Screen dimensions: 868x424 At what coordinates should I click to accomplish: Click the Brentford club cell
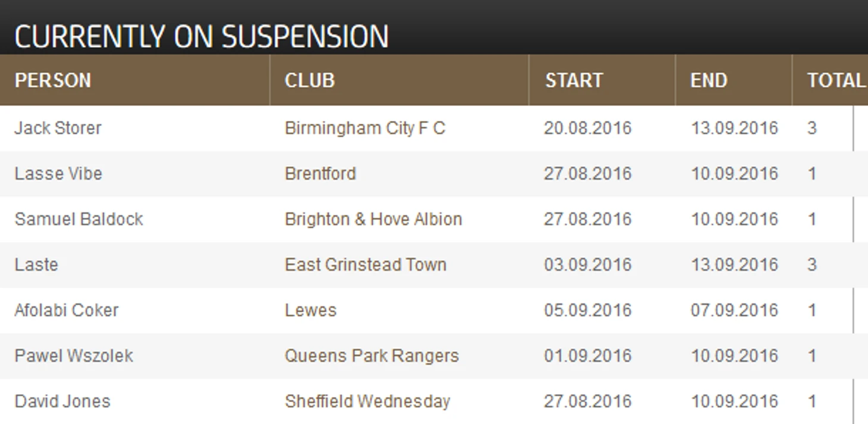320,174
